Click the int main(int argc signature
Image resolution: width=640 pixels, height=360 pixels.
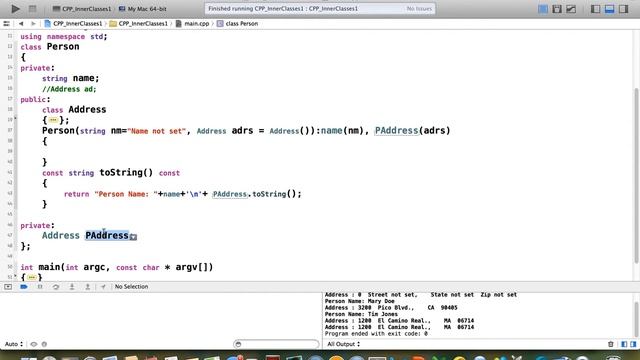117,267
